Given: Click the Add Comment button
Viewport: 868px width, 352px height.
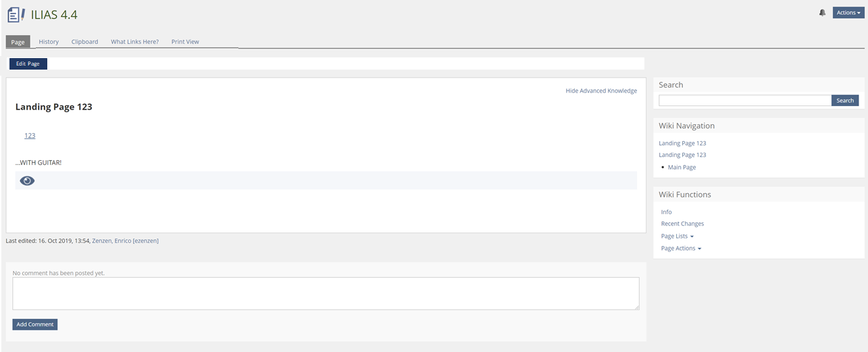Looking at the screenshot, I should (x=35, y=324).
